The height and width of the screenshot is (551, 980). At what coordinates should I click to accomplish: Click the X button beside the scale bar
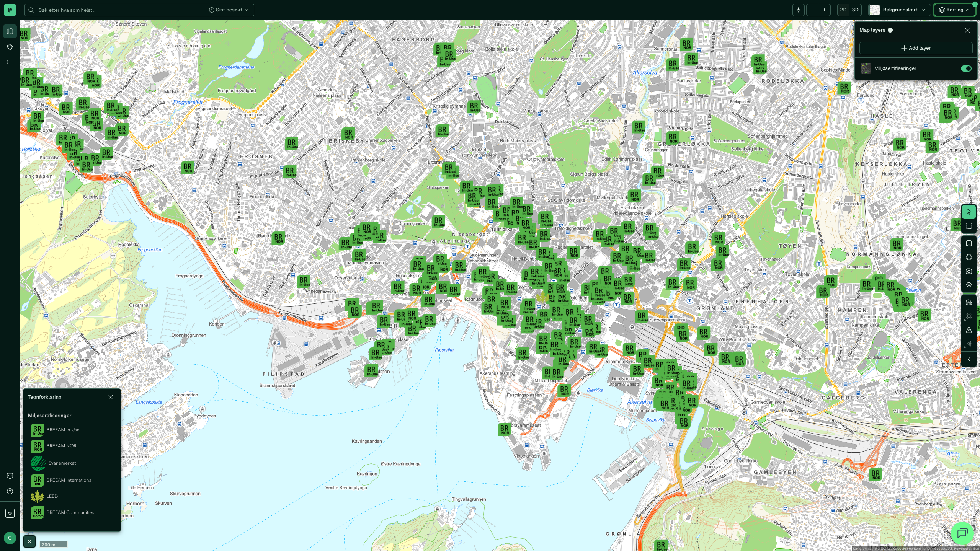pyautogui.click(x=29, y=541)
